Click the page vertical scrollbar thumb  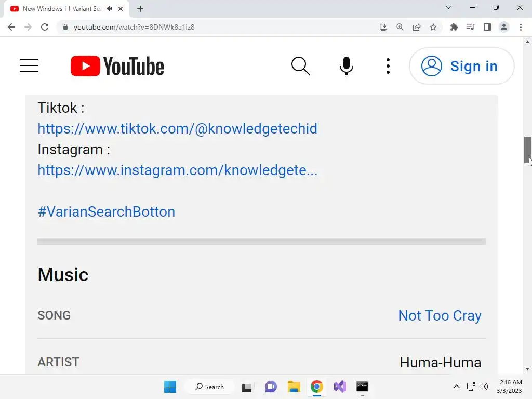click(x=528, y=150)
